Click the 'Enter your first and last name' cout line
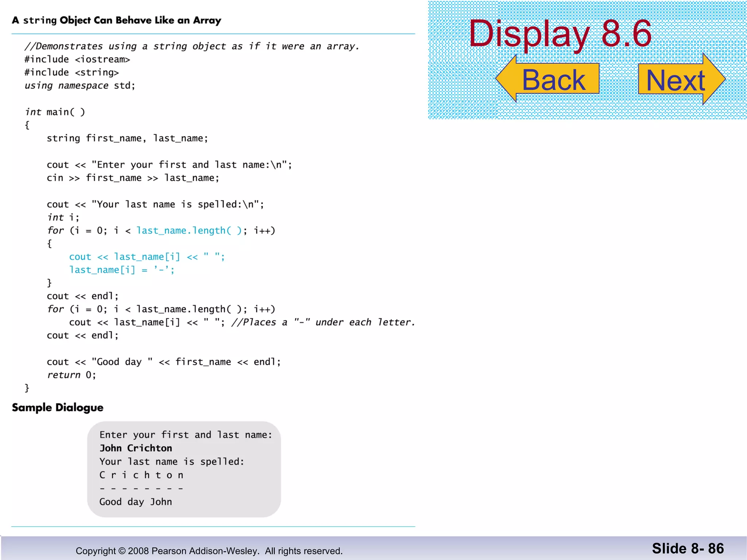747x560 pixels. (169, 165)
